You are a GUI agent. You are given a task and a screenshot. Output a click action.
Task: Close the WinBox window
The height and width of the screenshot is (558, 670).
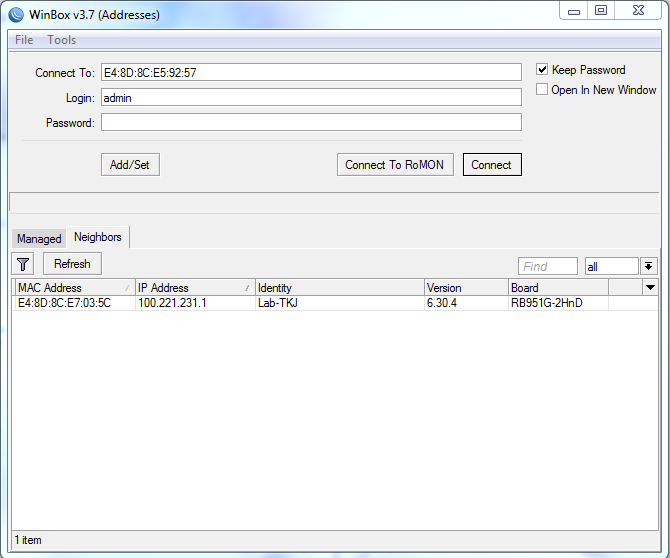pyautogui.click(x=638, y=11)
